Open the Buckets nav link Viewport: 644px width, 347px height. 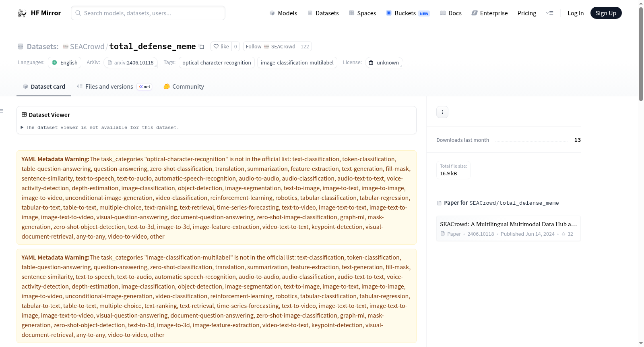407,13
